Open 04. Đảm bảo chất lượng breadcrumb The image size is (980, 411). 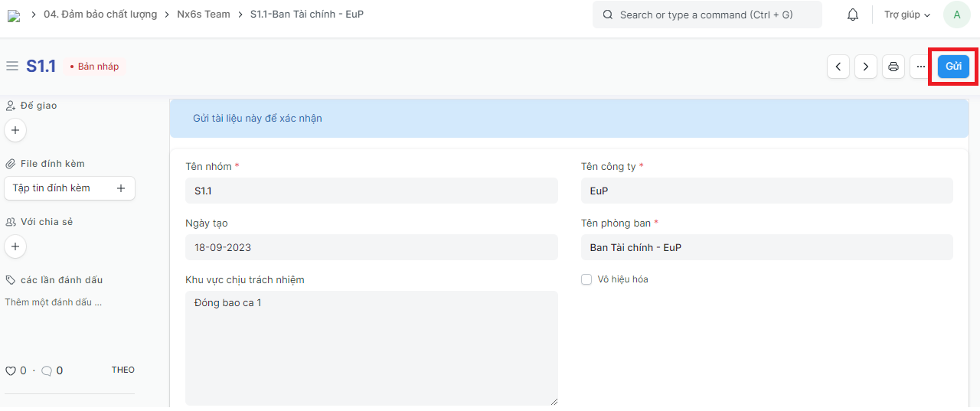[x=100, y=15]
